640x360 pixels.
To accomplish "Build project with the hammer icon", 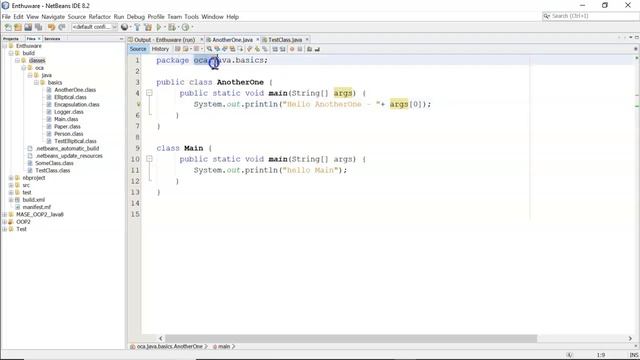I will (x=137, y=27).
